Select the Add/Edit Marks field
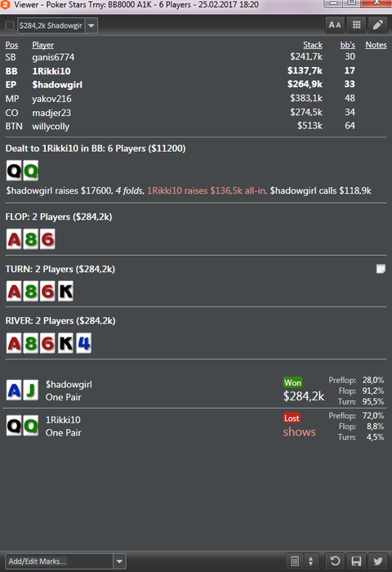 coord(60,561)
